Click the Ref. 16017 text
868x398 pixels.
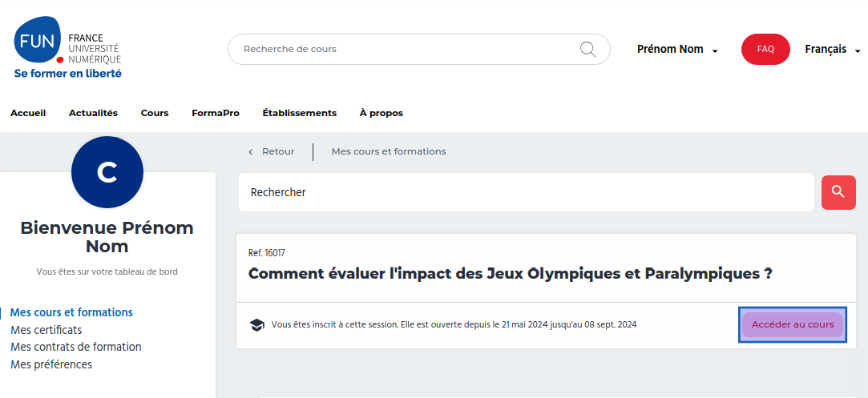point(267,253)
